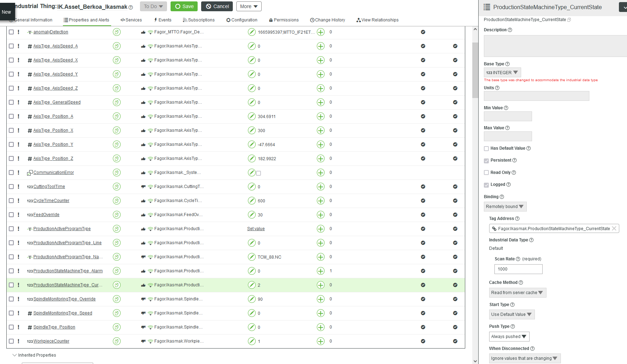
Task: Click the green bind icon next to anomalyDetection
Action: [117, 32]
